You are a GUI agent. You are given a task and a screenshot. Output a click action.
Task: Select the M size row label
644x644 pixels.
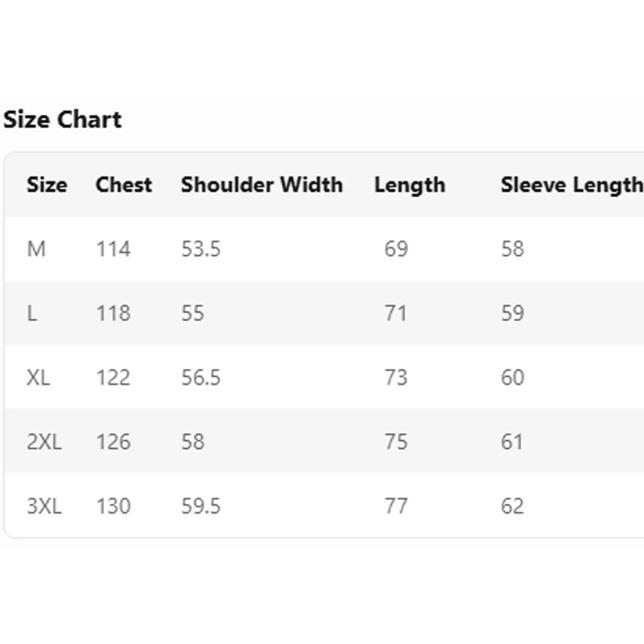point(36,250)
